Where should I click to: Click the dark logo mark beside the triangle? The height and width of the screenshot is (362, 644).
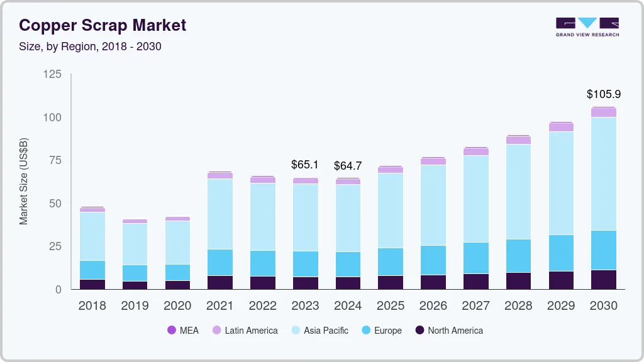pyautogui.click(x=565, y=23)
